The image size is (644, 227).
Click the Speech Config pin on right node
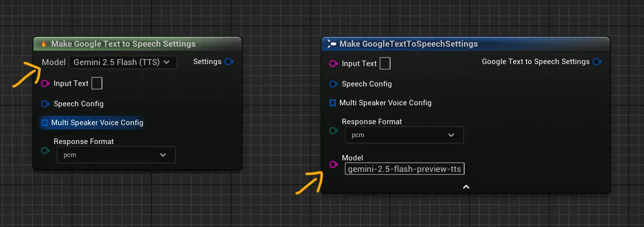pos(334,84)
